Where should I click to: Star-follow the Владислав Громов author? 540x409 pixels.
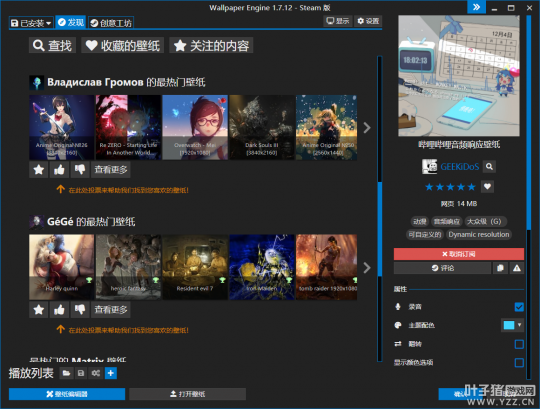click(39, 170)
